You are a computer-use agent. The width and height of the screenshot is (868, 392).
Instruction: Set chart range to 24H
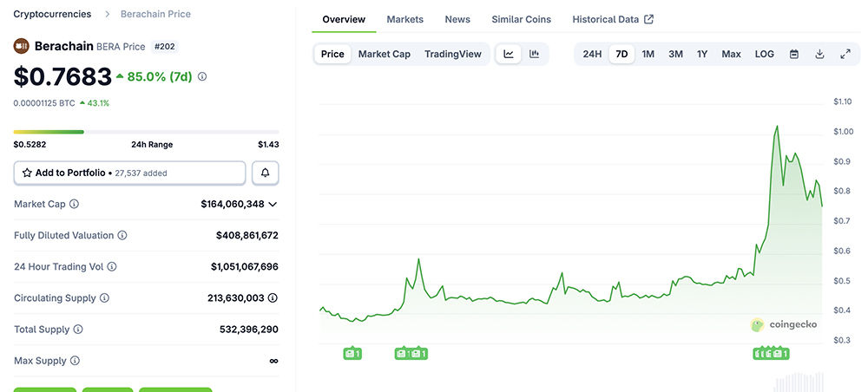pyautogui.click(x=592, y=54)
